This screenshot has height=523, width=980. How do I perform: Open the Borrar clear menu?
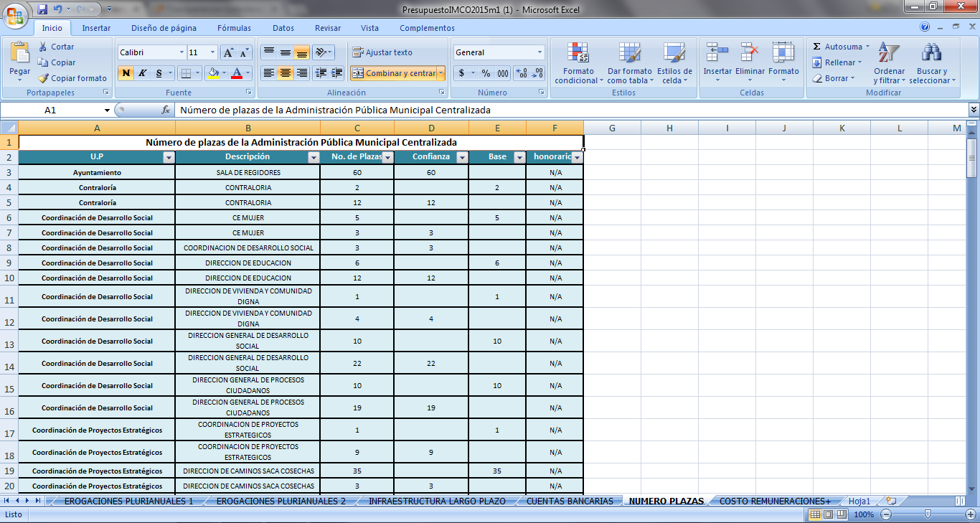(x=834, y=78)
